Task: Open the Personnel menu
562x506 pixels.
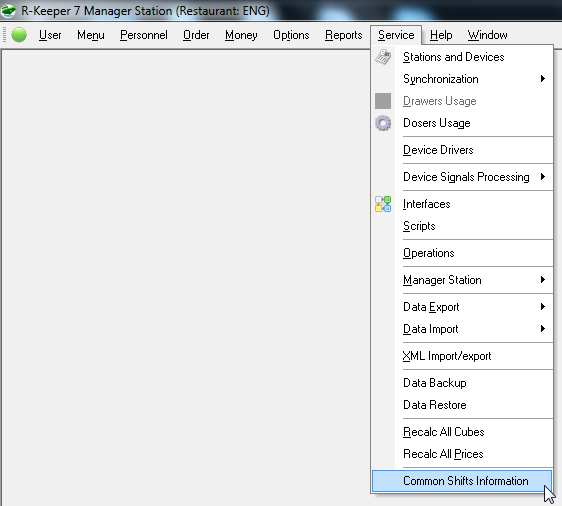Action: (x=144, y=35)
